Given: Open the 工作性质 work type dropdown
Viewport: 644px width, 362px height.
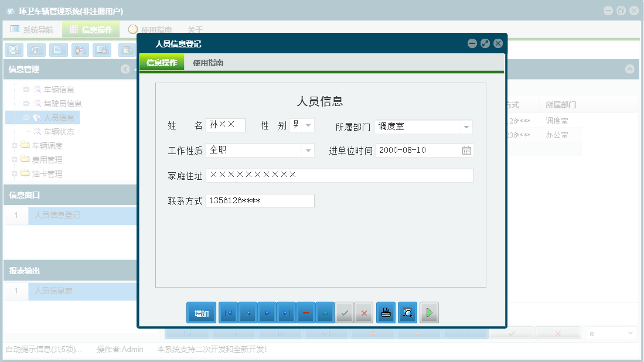Looking at the screenshot, I should (308, 150).
